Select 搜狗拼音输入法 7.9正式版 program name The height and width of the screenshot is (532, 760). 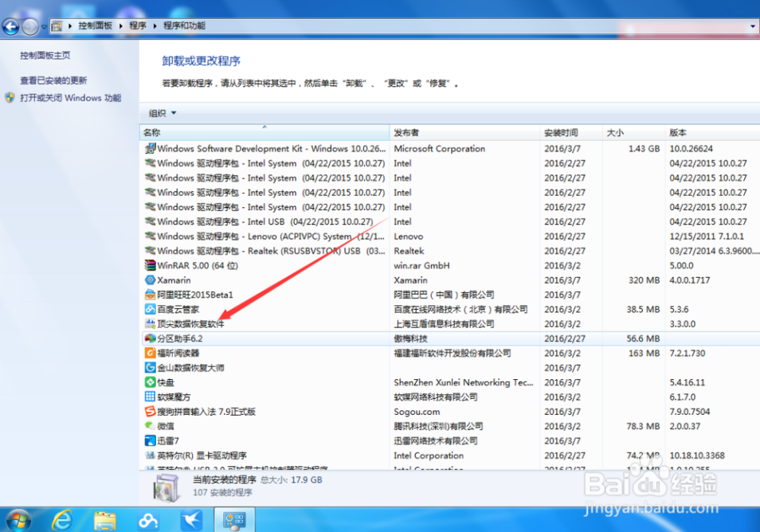pyautogui.click(x=206, y=412)
